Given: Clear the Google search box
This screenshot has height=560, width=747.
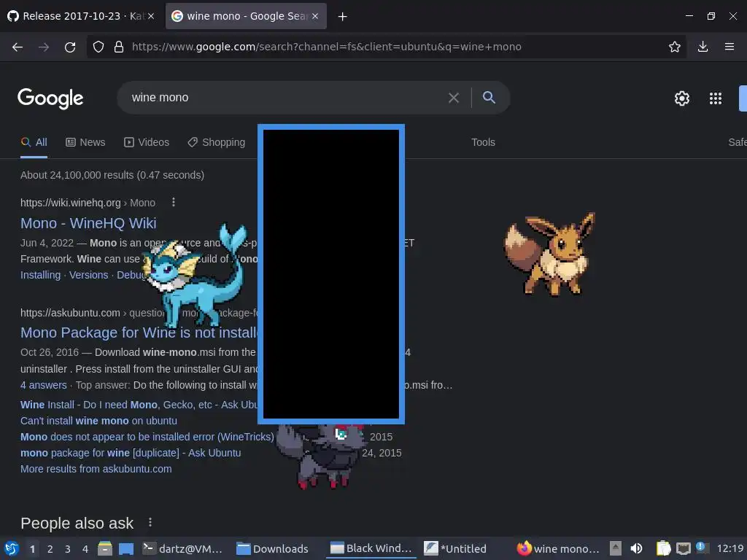Looking at the screenshot, I should [454, 98].
